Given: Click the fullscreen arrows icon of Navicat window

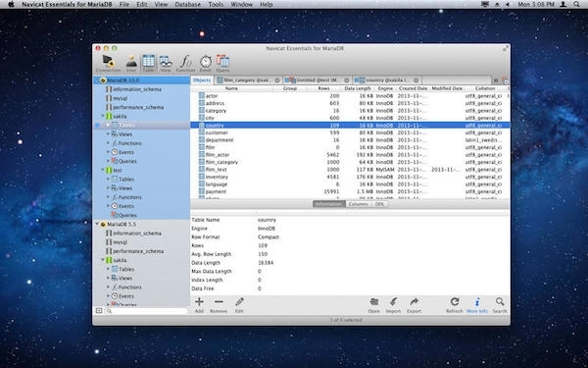Looking at the screenshot, I should tap(506, 48).
